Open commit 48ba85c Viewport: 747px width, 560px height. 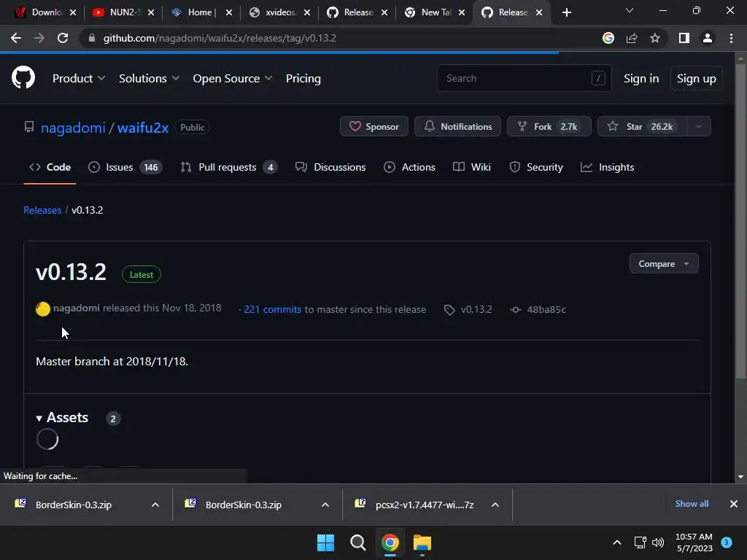pos(546,309)
